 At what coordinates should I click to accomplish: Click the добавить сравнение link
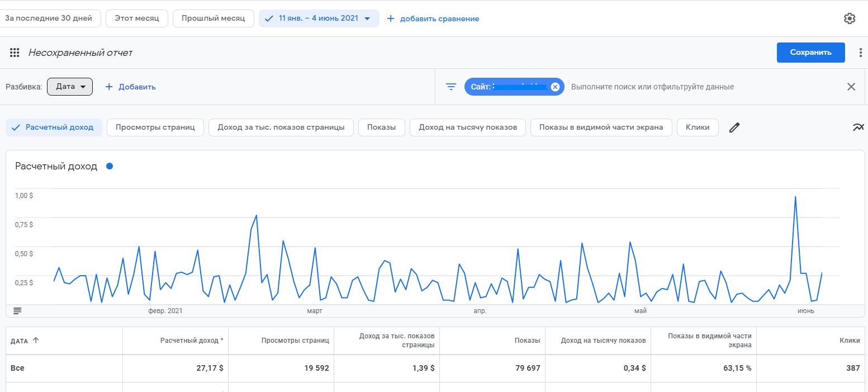point(433,18)
